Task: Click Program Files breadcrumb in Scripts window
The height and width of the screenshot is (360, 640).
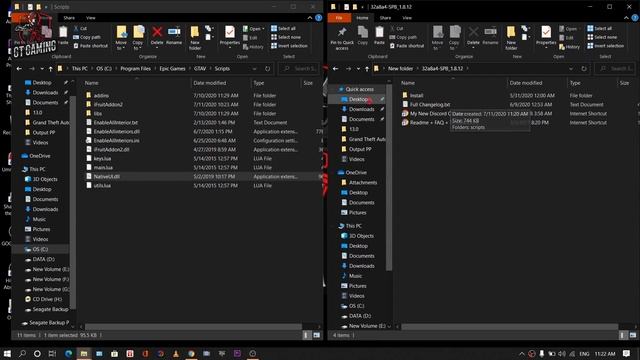Action: click(136, 69)
